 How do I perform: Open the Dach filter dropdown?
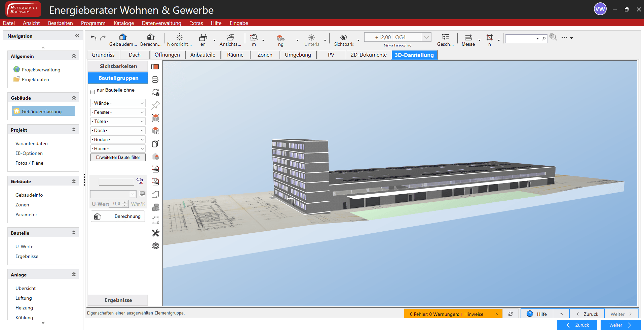click(118, 130)
